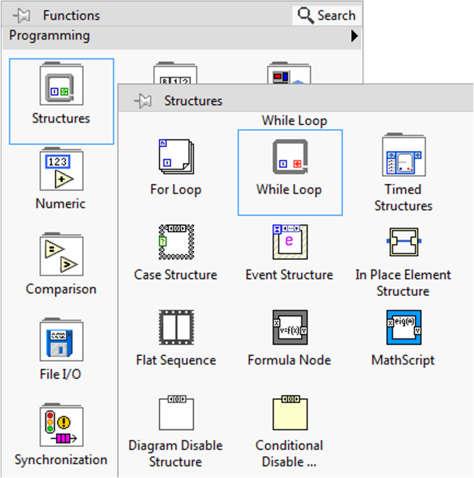Viewport: 474px width, 478px height.
Task: Pin the Structures subpalette open
Action: point(143,101)
